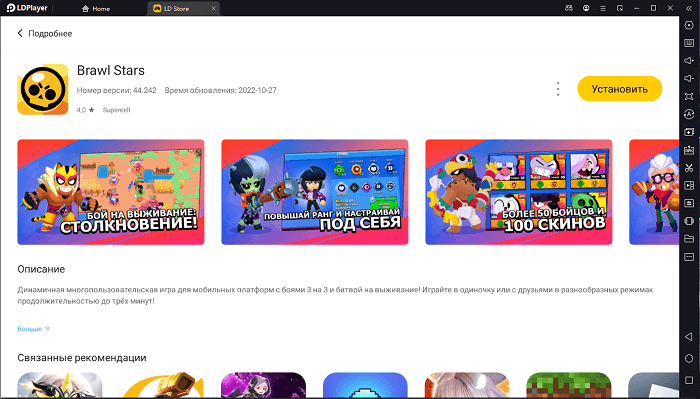Go back using the Подробнее arrow
This screenshot has height=399, width=700.
tap(20, 33)
